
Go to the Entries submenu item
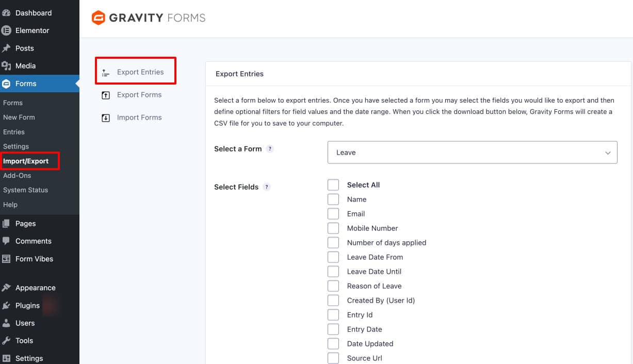coord(14,132)
